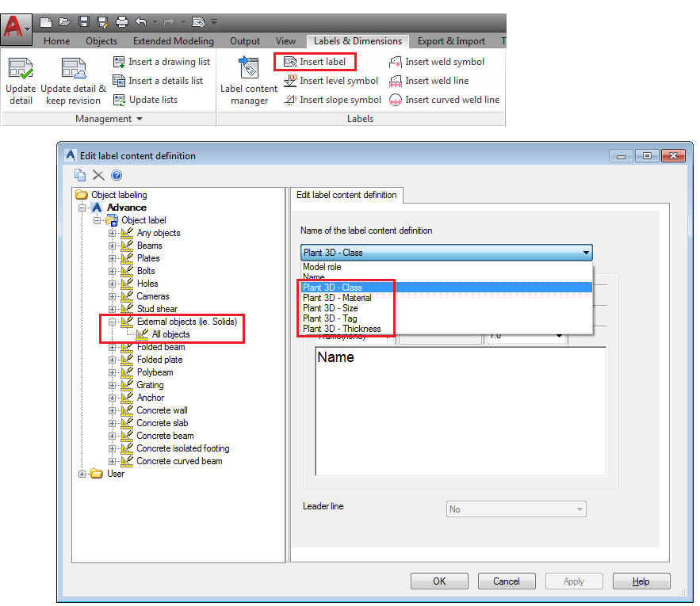
Task: Click the OK button
Action: click(x=439, y=581)
